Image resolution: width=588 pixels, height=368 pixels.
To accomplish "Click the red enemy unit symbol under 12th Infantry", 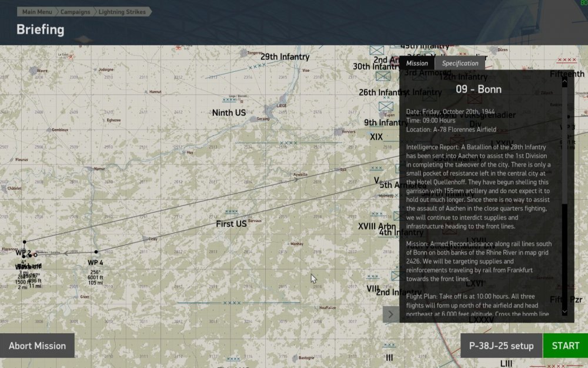I will point(475,99).
